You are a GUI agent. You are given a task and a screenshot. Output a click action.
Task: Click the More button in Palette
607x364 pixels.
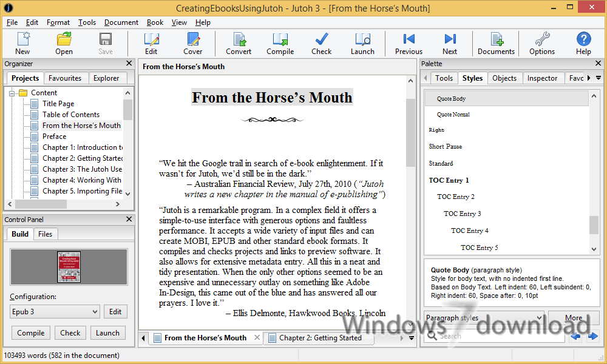[574, 317]
